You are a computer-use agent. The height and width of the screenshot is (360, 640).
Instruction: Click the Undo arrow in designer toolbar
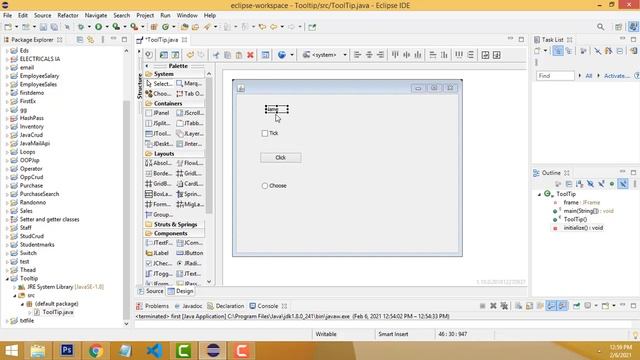point(190,55)
